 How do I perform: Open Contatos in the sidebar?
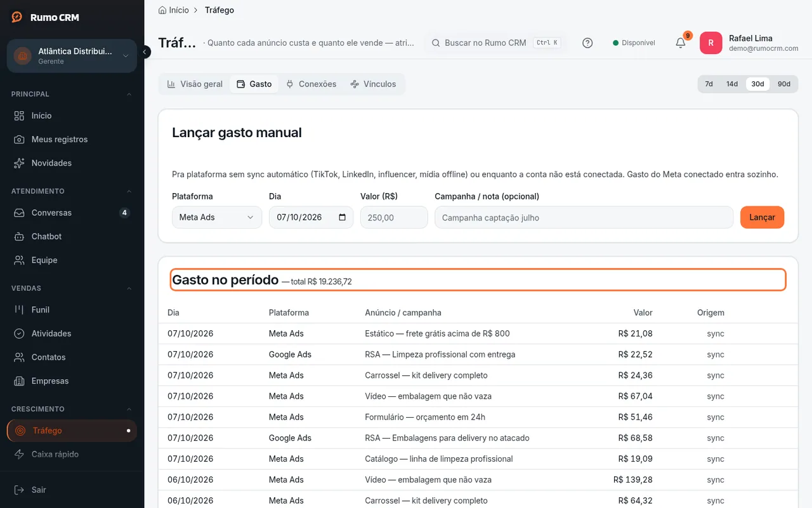72,358
